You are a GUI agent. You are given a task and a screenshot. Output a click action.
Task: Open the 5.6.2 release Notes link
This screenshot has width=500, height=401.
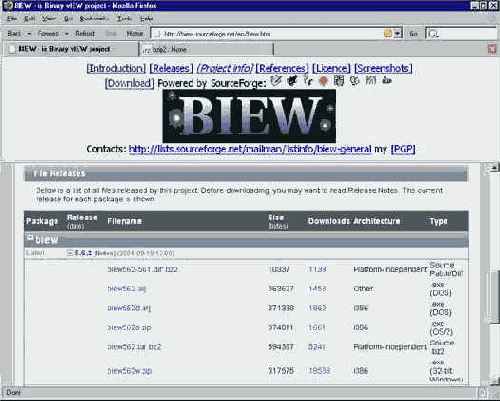(x=105, y=253)
